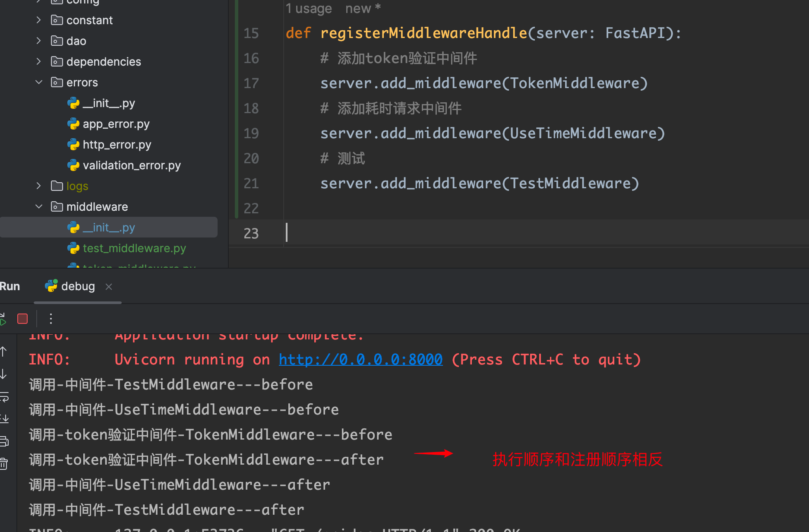Expand the dependencies folder
The image size is (809, 532).
click(x=39, y=62)
